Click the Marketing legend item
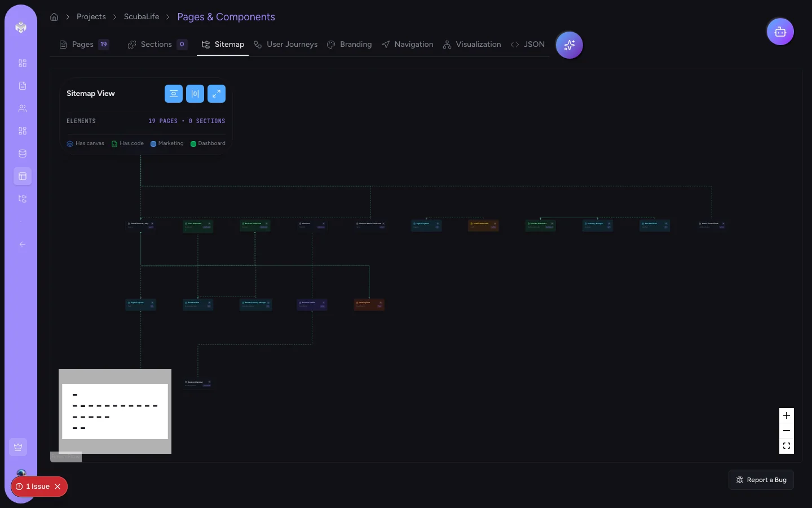The image size is (812, 508). 167,143
